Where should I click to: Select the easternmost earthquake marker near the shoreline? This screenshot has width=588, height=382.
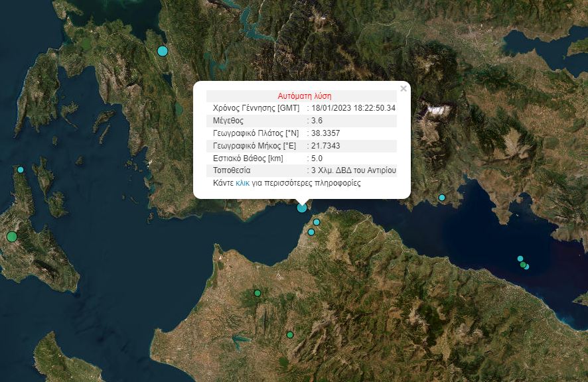click(527, 267)
